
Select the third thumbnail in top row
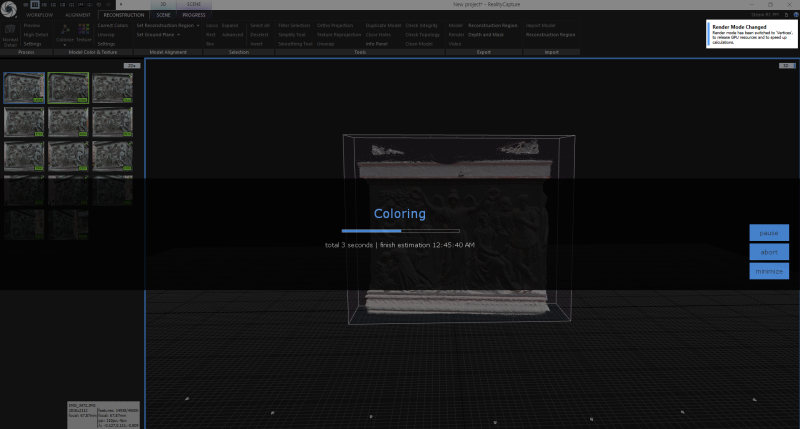(x=113, y=88)
